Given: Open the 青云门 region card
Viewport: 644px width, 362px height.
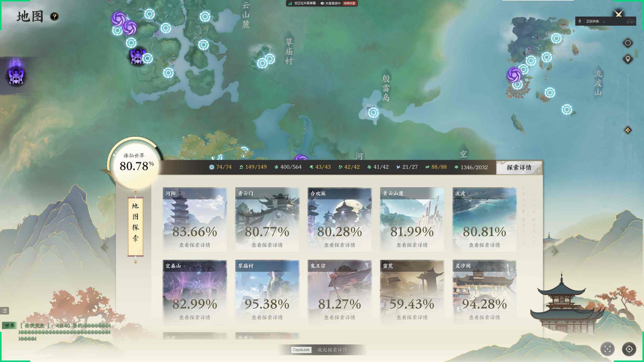Looking at the screenshot, I should pyautogui.click(x=267, y=219).
